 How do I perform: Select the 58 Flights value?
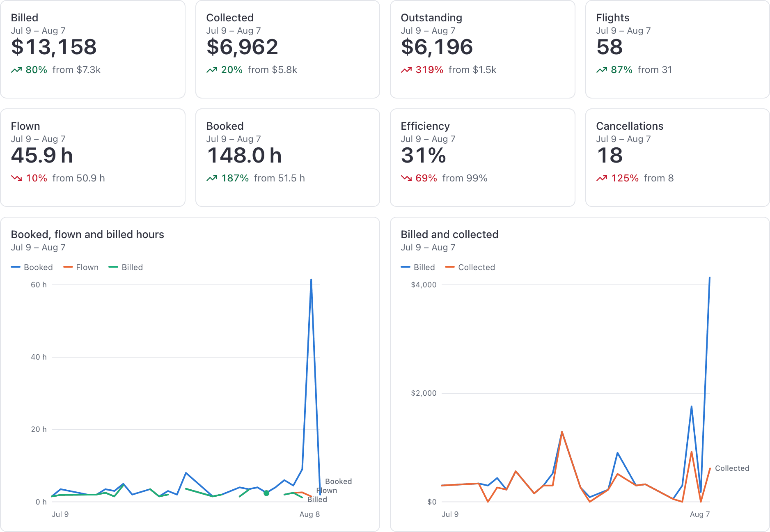coord(610,47)
